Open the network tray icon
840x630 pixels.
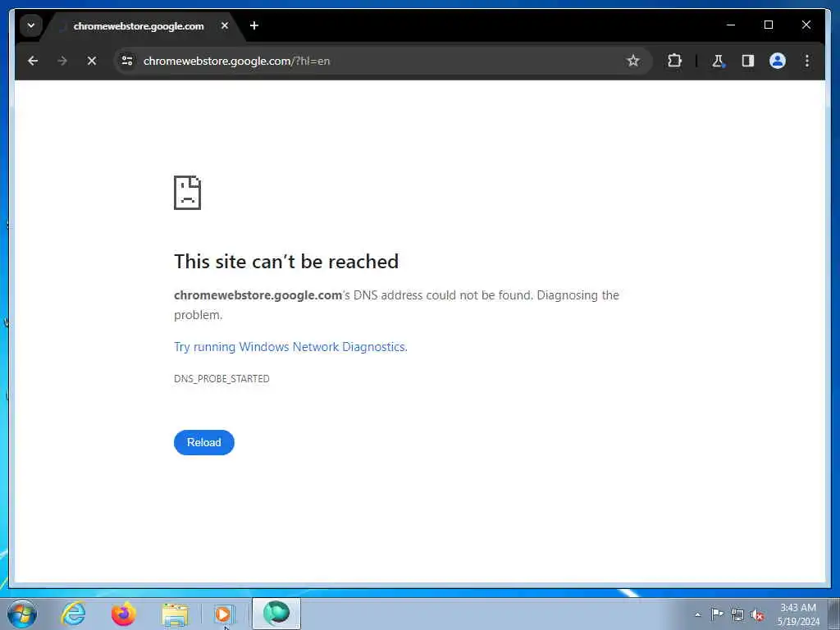click(737, 614)
